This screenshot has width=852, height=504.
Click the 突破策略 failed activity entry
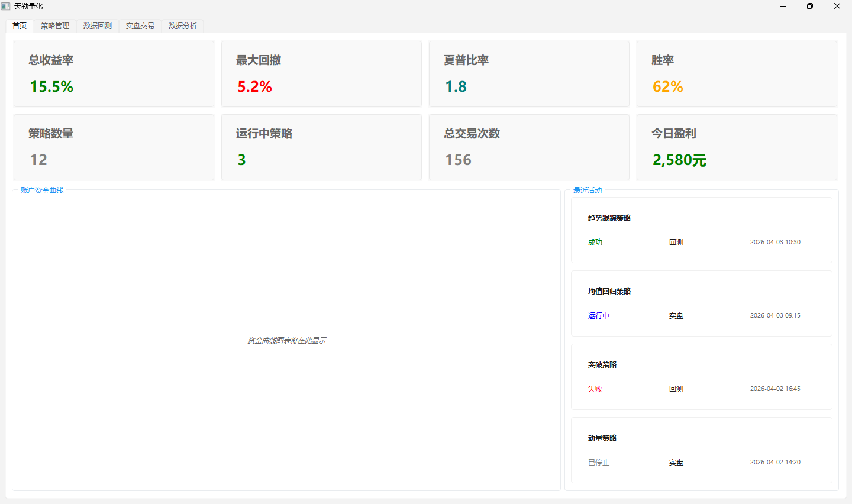click(x=701, y=377)
